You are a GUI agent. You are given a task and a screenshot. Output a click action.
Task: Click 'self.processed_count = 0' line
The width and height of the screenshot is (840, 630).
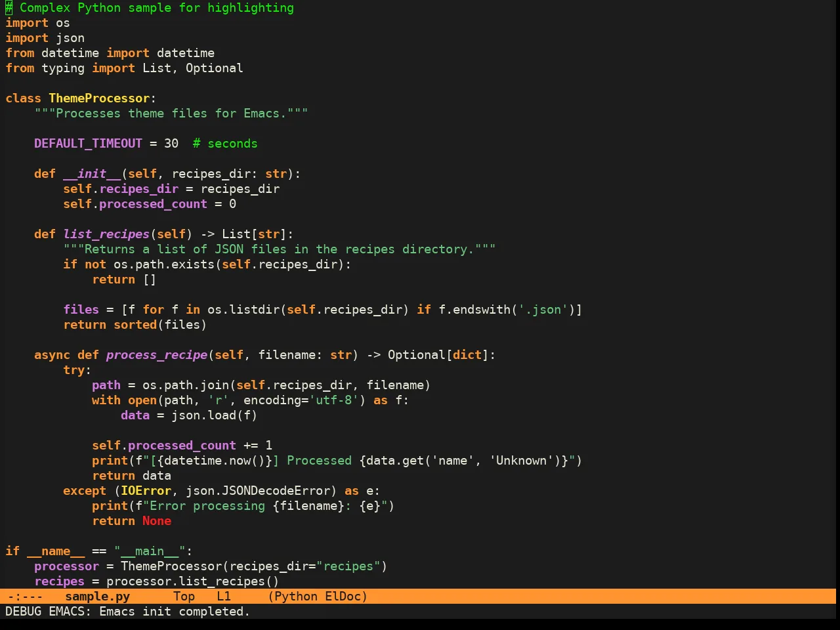point(150,204)
